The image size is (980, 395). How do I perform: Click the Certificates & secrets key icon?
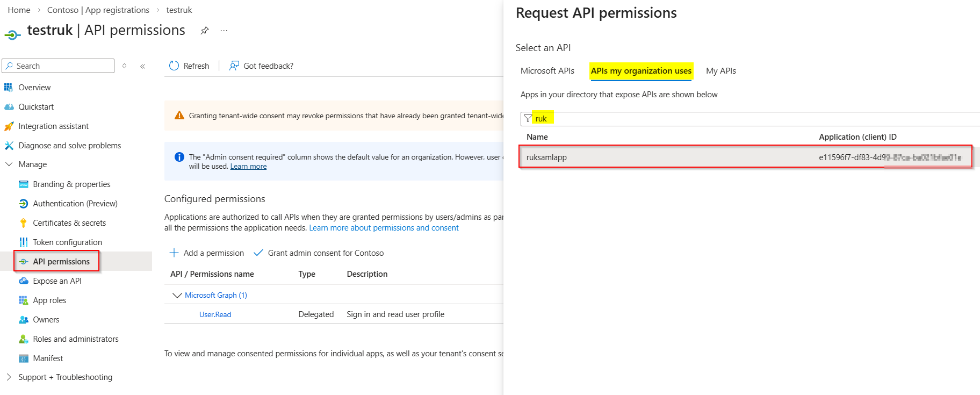[24, 223]
